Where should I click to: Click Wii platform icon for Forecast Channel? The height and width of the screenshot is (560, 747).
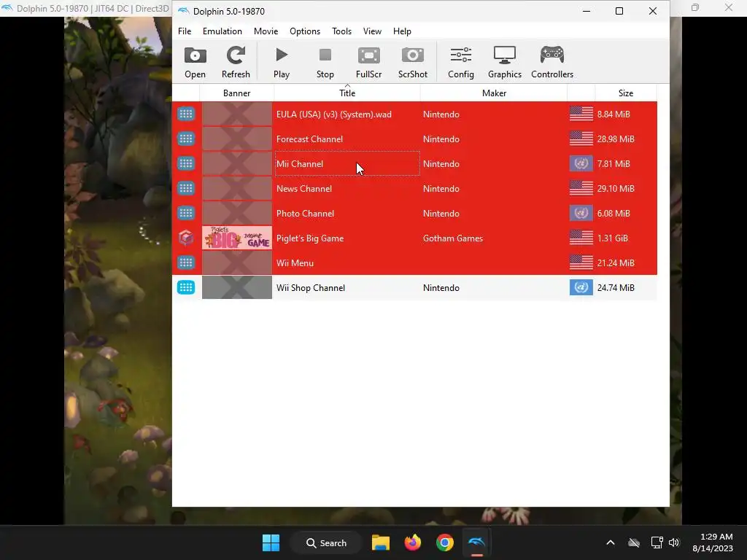click(186, 139)
